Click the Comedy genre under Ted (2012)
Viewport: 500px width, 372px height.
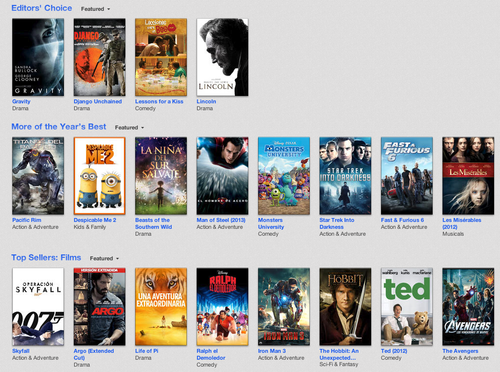[x=391, y=358]
